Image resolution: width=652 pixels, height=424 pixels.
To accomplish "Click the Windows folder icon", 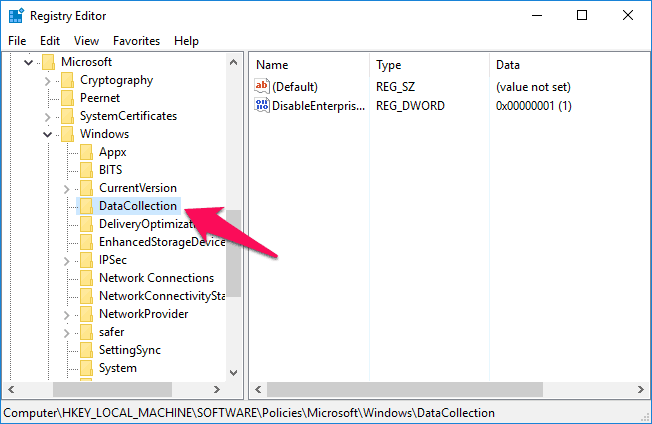I will tap(67, 134).
